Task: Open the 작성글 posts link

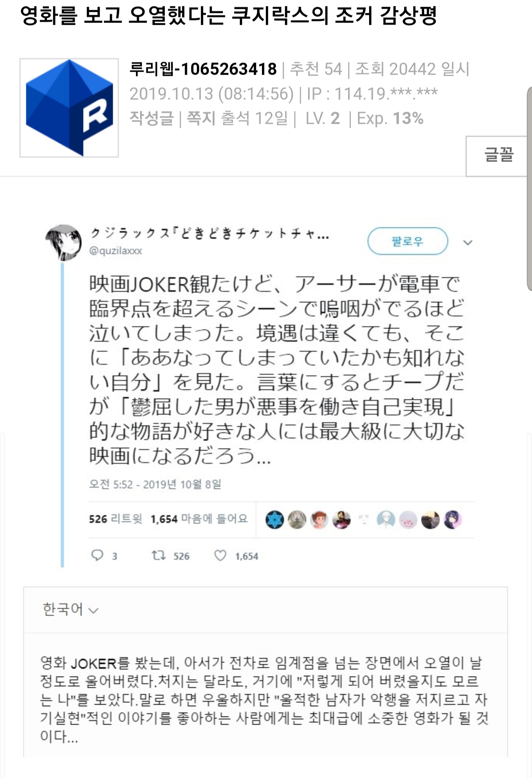Action: (x=151, y=119)
